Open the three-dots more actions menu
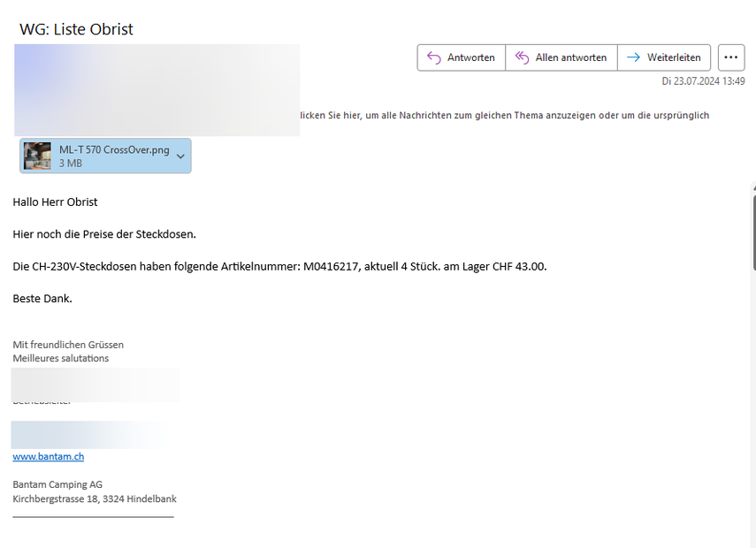Image resolution: width=756 pixels, height=548 pixels. (730, 57)
